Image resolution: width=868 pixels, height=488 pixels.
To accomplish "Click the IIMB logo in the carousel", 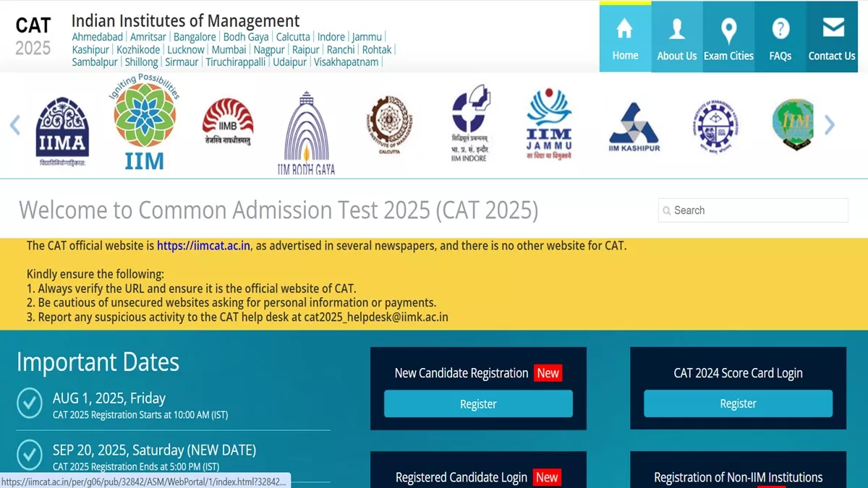I will coord(227,122).
